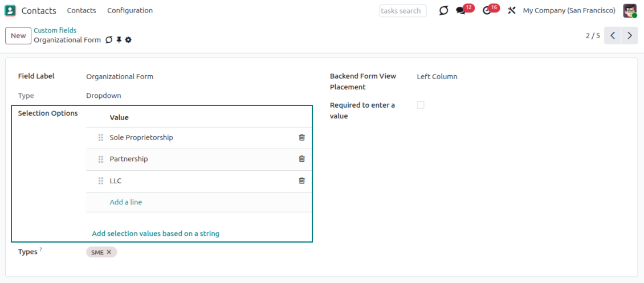Screen dimensions: 644x283
Task: Delete the Sole Proprietorship option
Action: [x=301, y=137]
